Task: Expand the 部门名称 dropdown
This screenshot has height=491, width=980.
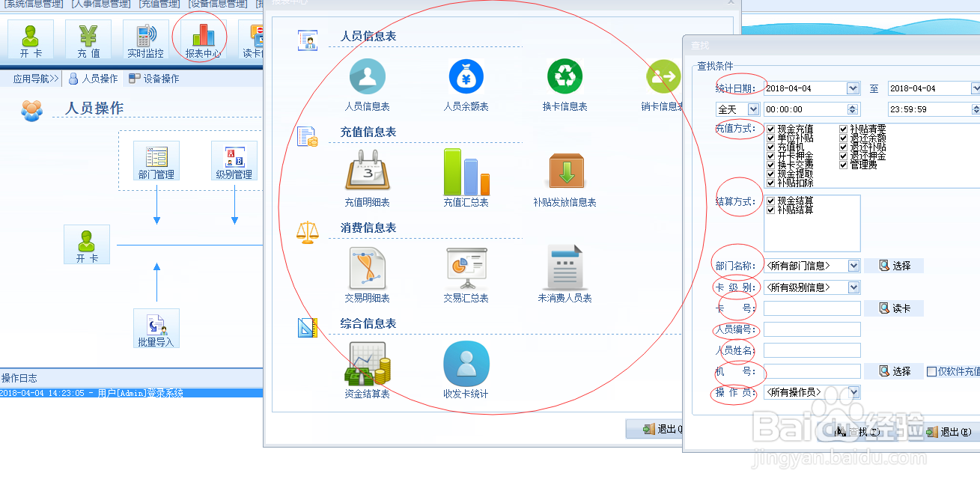Action: click(853, 266)
